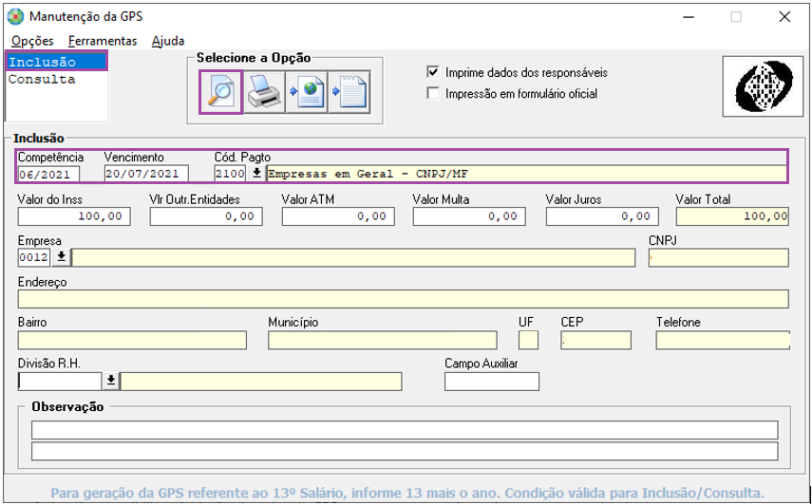Click the second Observação line

pos(405,451)
